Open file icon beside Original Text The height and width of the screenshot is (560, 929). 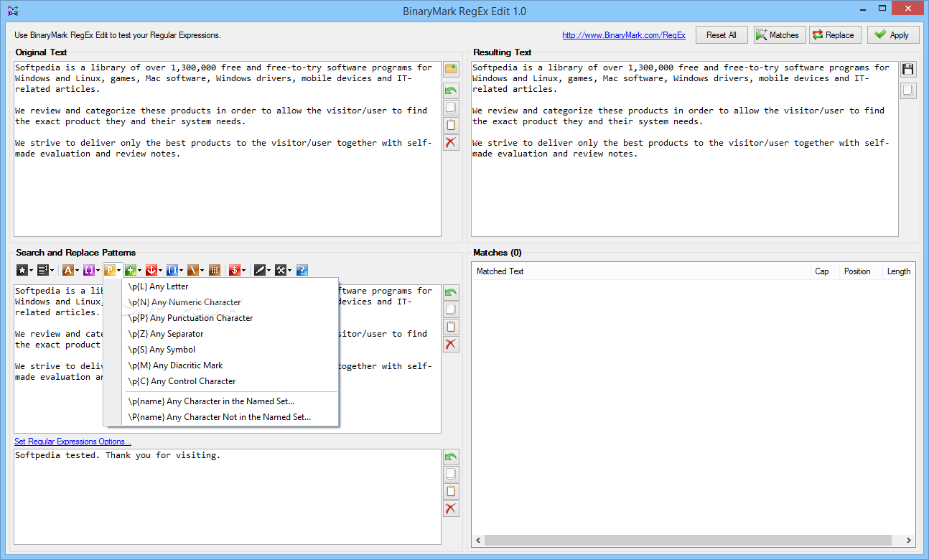point(451,69)
